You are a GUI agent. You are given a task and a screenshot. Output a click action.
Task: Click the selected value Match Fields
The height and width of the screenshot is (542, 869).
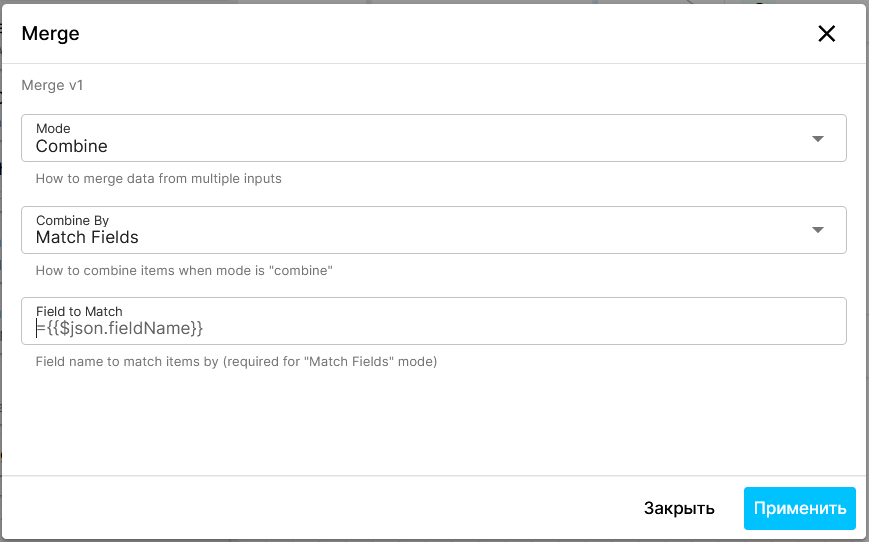(87, 237)
